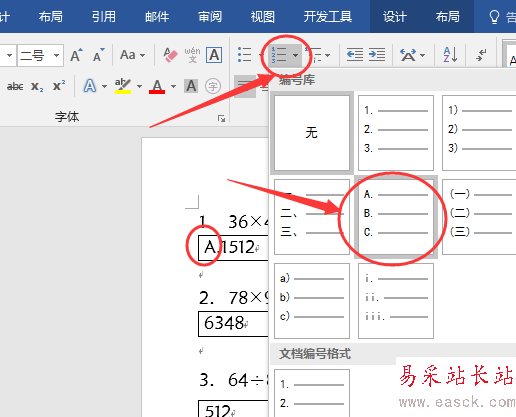
Task: Click the Phonetic Guide wén icon
Action: tap(192, 55)
